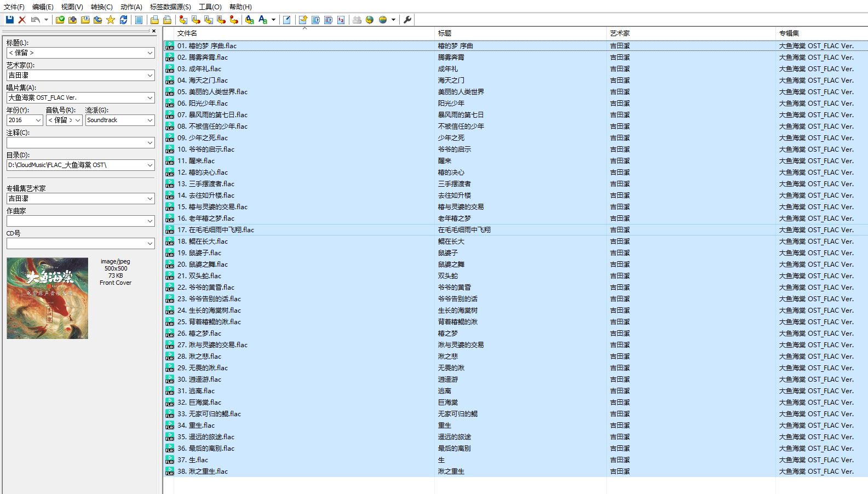Click the Actions icon with yellow arrow
The width and height of the screenshot is (868, 494).
[249, 20]
